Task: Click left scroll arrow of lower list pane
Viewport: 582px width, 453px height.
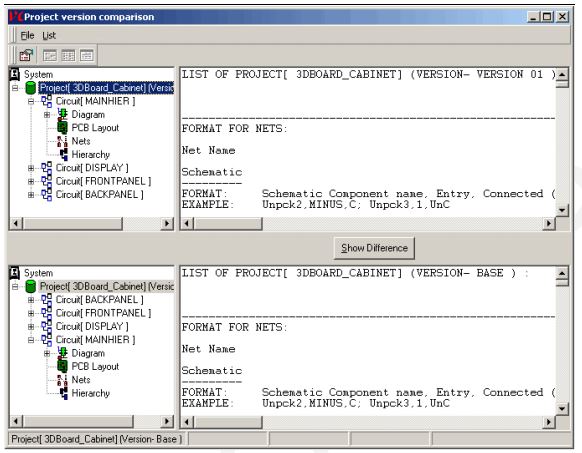Action: pyautogui.click(x=187, y=422)
